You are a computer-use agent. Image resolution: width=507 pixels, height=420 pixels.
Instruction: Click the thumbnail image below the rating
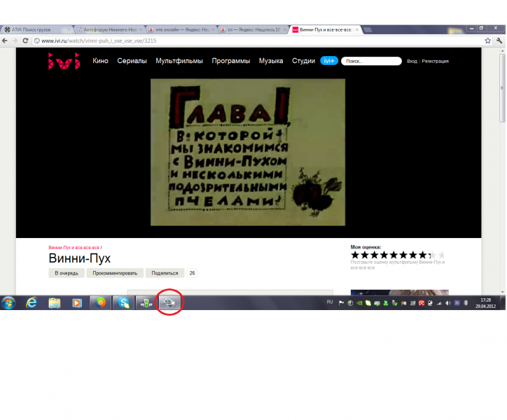[400, 293]
